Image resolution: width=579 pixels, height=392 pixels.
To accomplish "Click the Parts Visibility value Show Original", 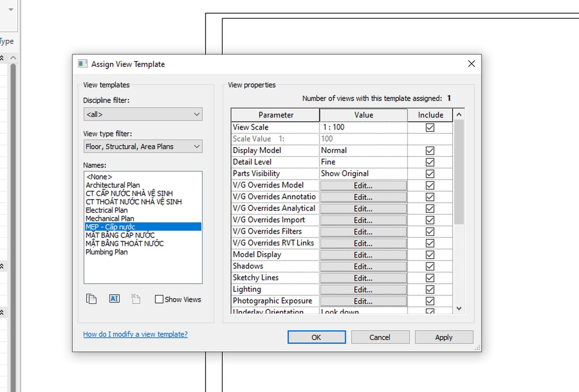I will tap(363, 174).
